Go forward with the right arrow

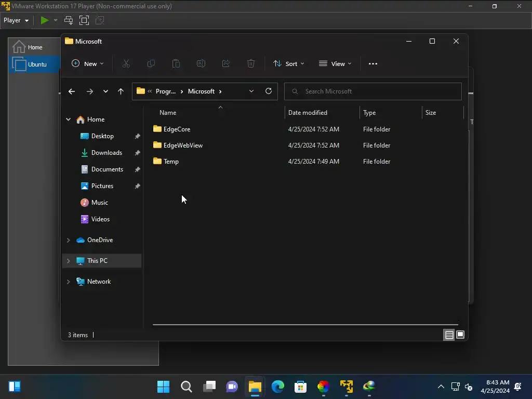point(89,91)
